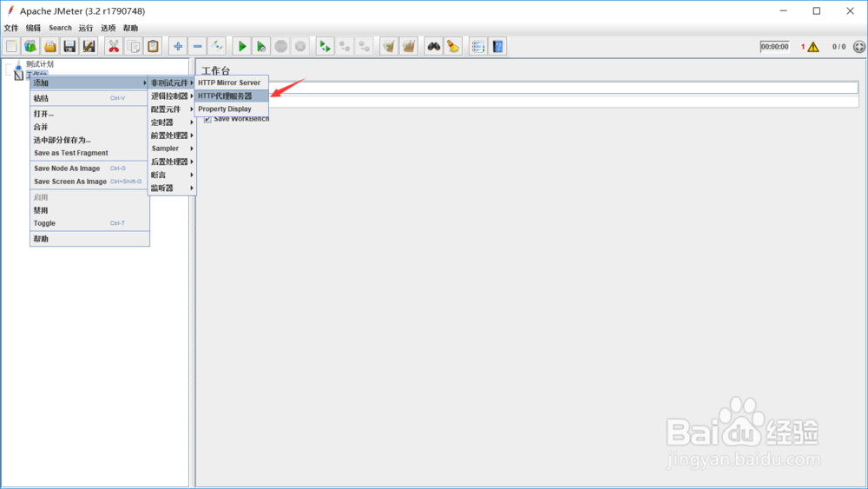Click the Save As icon with pencil
Image resolution: width=868 pixels, height=489 pixels.
[89, 47]
